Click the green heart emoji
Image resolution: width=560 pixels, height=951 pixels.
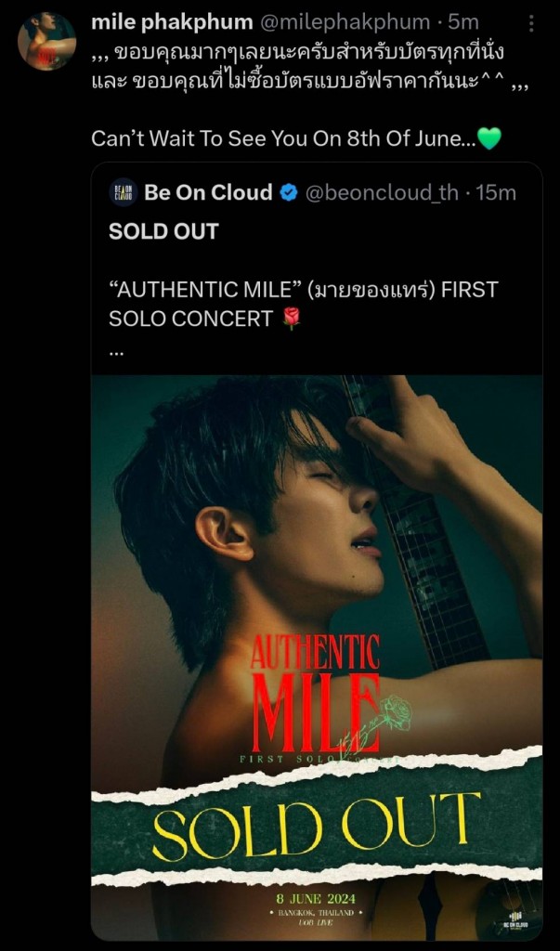(x=488, y=139)
